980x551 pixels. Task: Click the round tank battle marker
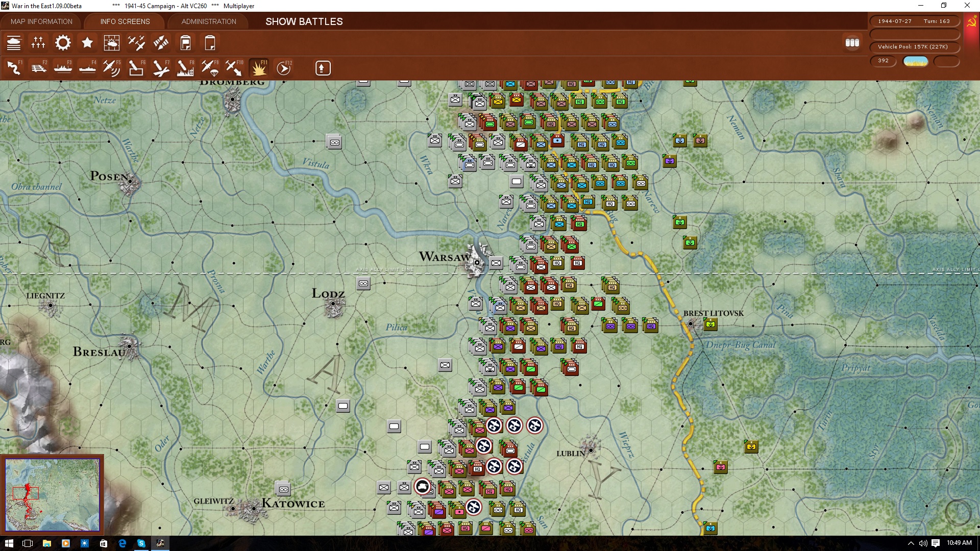coord(423,487)
